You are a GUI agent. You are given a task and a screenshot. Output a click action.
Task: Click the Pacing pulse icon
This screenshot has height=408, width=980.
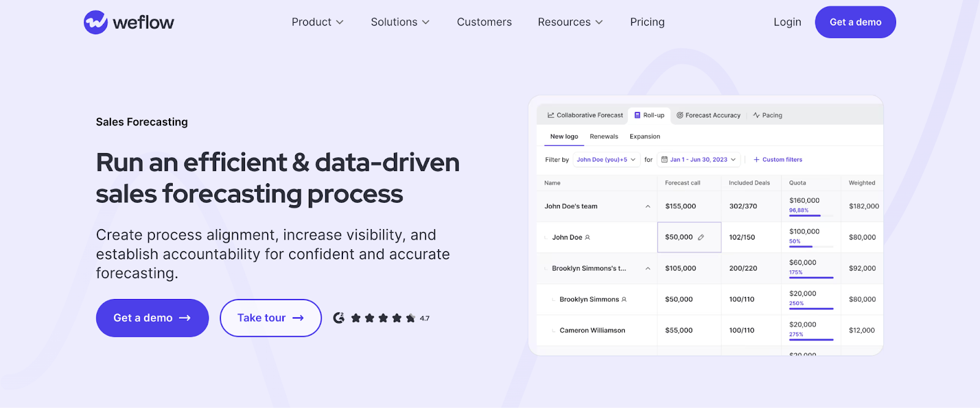756,115
